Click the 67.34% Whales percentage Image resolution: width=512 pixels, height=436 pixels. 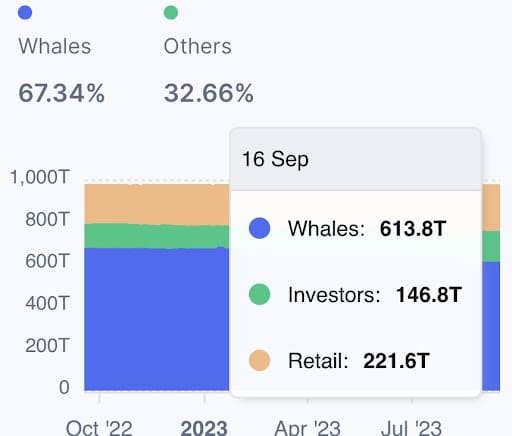(x=62, y=93)
